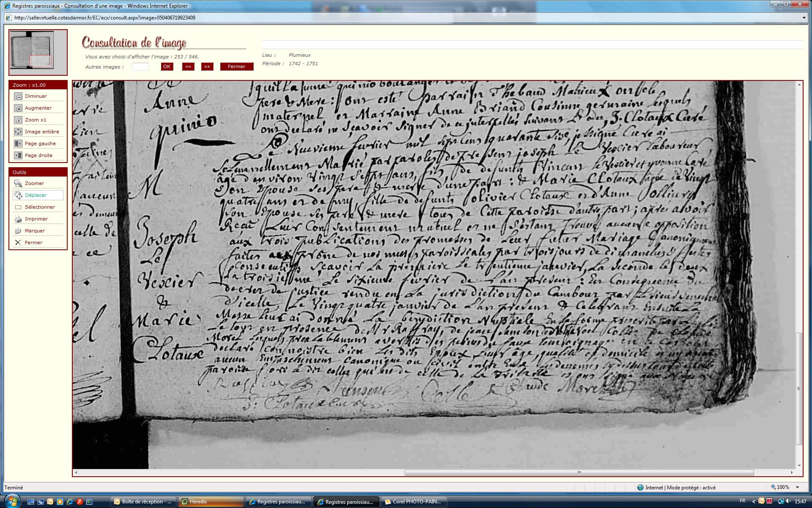Click the OK button
The width and height of the screenshot is (812, 508).
point(167,66)
